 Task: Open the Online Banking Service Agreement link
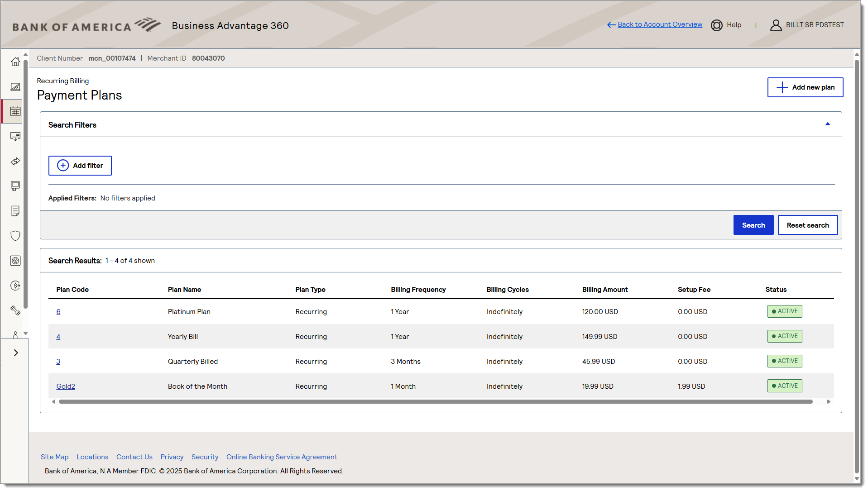tap(282, 457)
